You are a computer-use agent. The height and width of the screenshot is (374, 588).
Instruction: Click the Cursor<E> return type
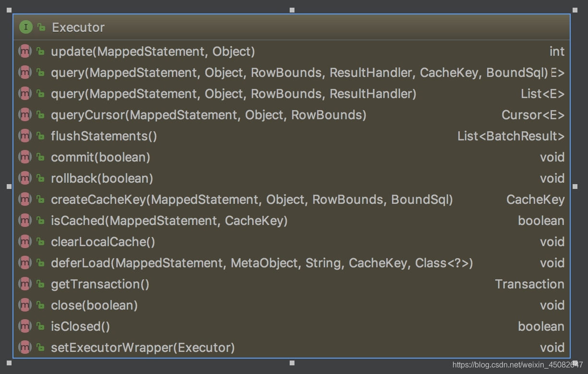click(533, 115)
